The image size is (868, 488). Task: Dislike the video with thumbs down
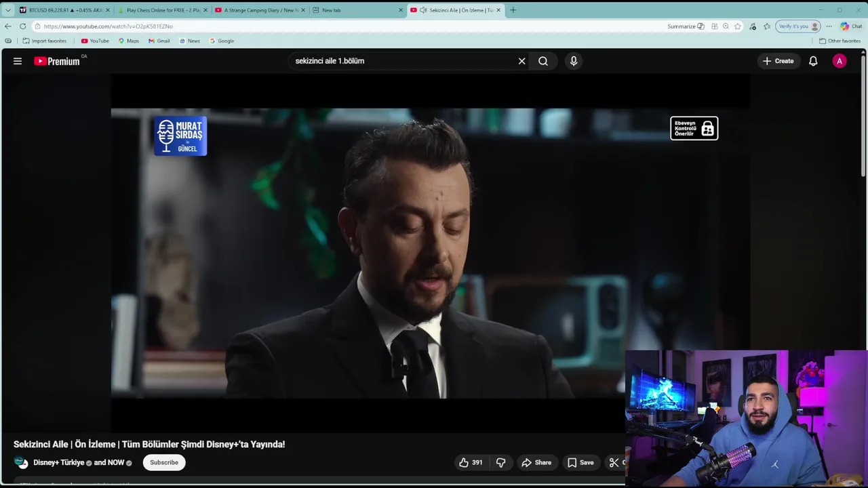[x=501, y=462]
